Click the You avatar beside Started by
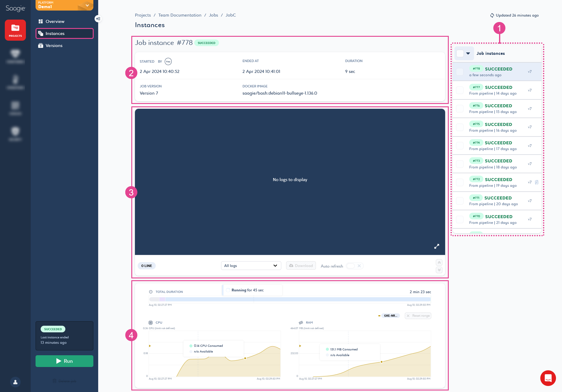The height and width of the screenshot is (392, 562). point(168,61)
